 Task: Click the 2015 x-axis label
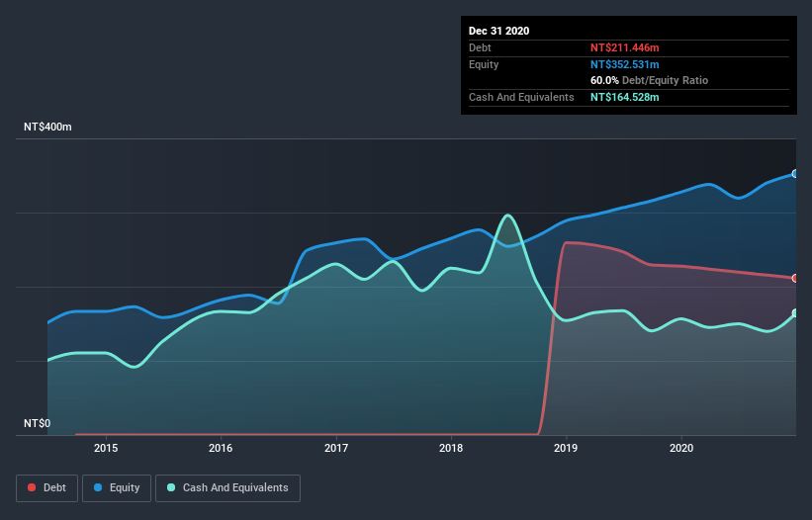coord(106,448)
